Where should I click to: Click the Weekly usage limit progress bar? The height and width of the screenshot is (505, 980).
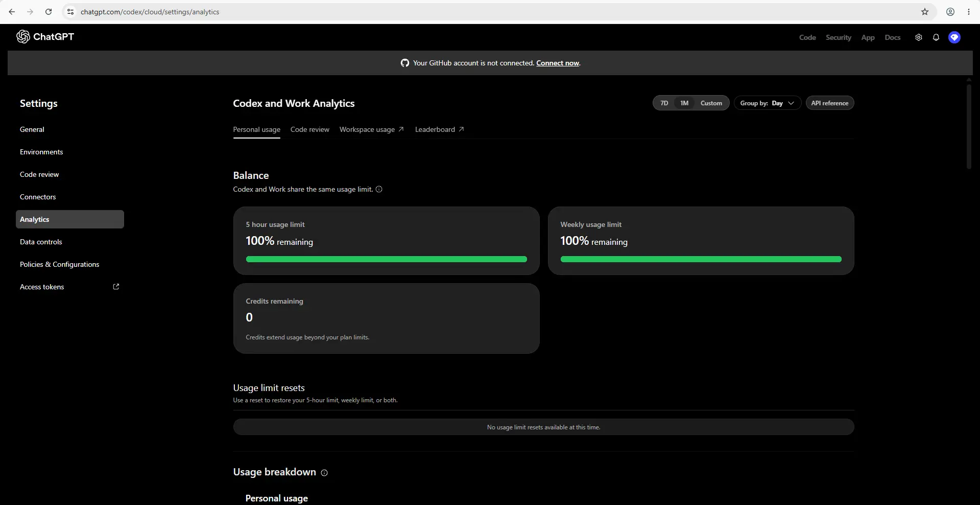coord(701,259)
